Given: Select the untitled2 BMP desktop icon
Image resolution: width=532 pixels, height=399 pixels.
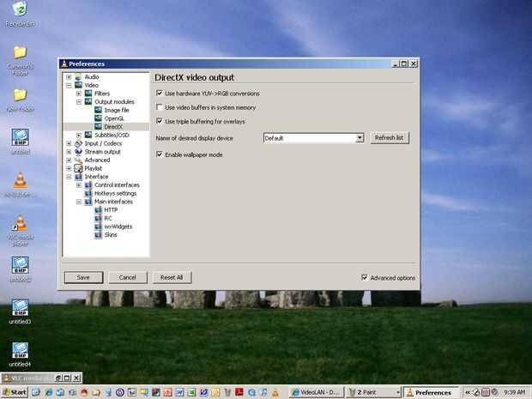Looking at the screenshot, I should coord(20,265).
